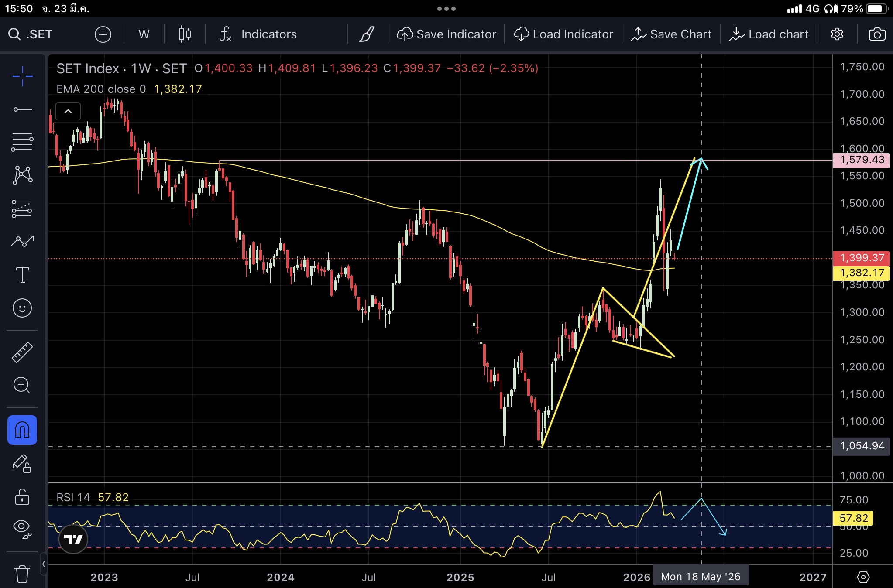Select the crosshair cursor tool
The width and height of the screenshot is (893, 588).
22,77
